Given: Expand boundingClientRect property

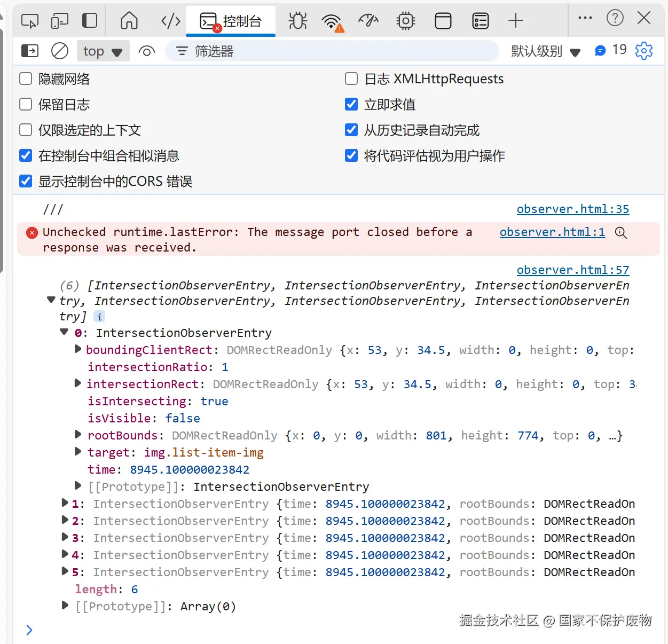Looking at the screenshot, I should (77, 349).
